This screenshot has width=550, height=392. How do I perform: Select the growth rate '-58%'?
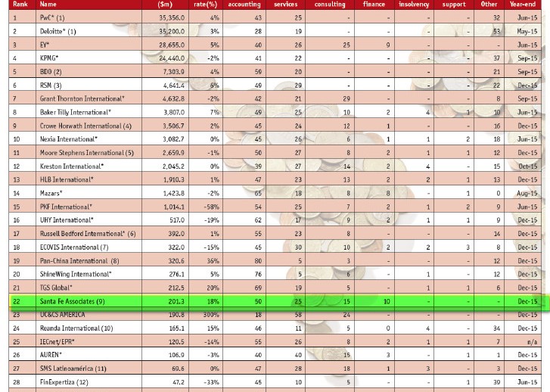(x=212, y=207)
